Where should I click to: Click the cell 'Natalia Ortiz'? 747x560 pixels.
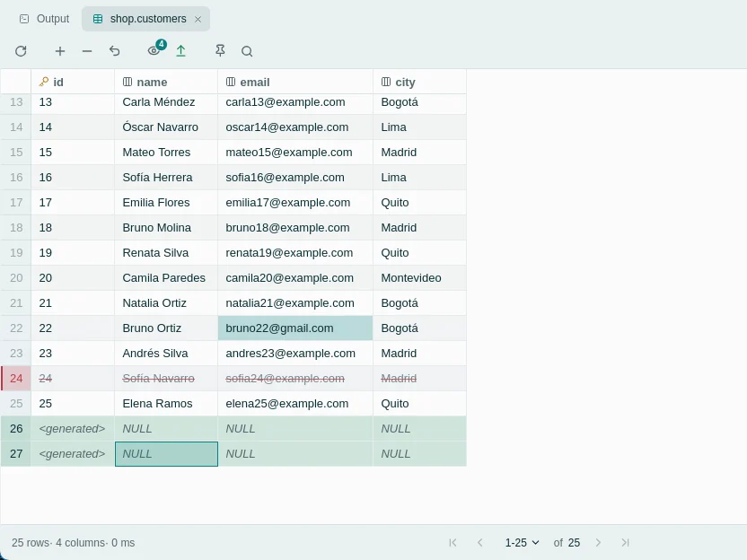pos(166,302)
